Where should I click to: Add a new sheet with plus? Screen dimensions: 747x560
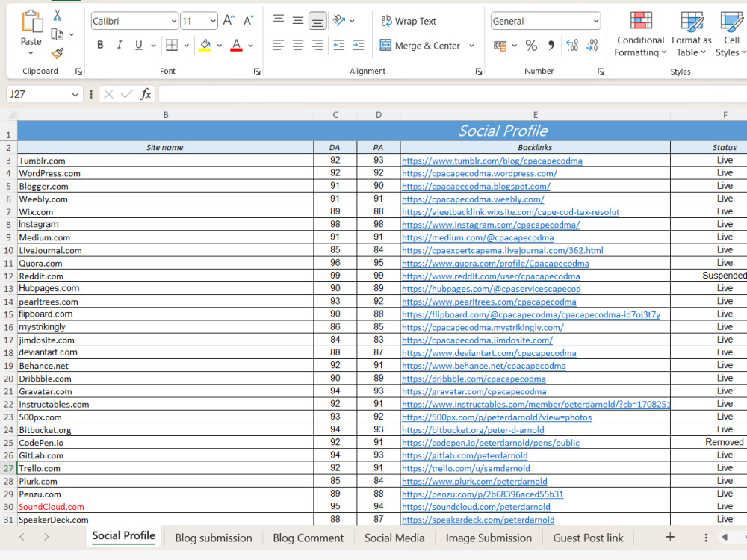(670, 537)
